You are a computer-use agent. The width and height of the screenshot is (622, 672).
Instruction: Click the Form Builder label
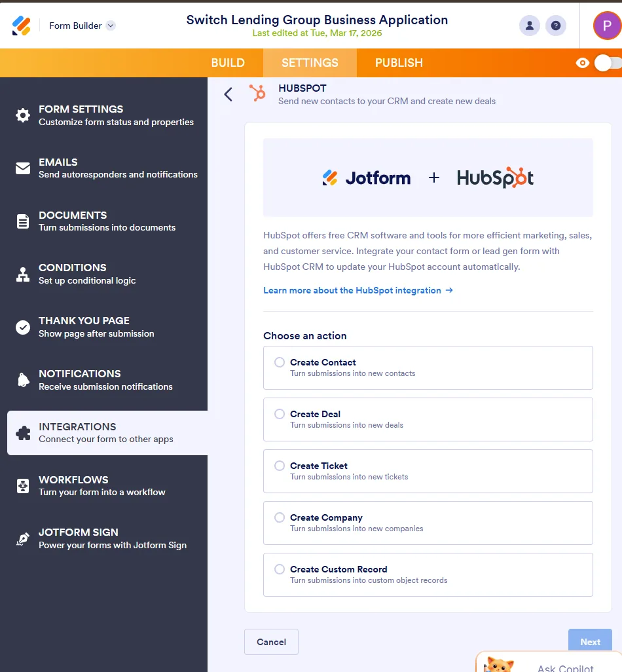(x=75, y=26)
